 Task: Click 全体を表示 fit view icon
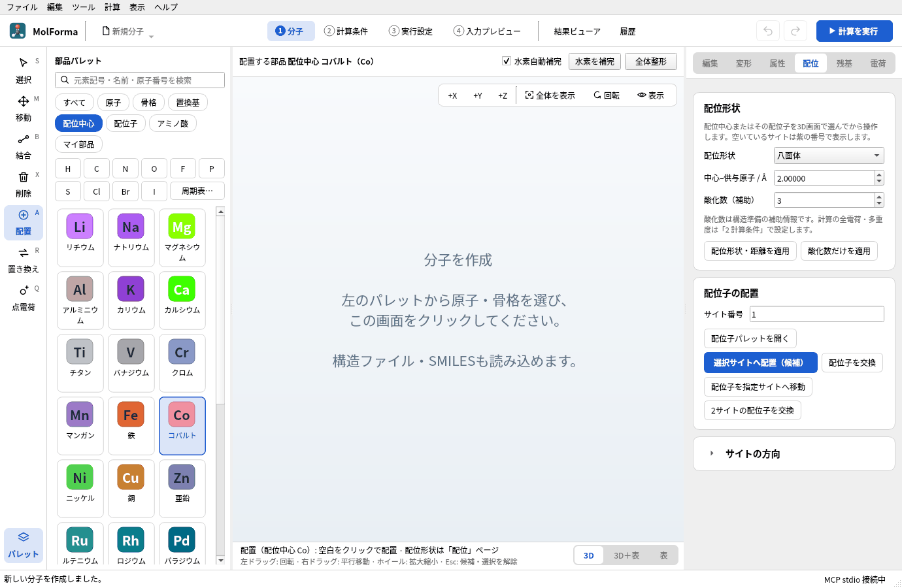[550, 95]
